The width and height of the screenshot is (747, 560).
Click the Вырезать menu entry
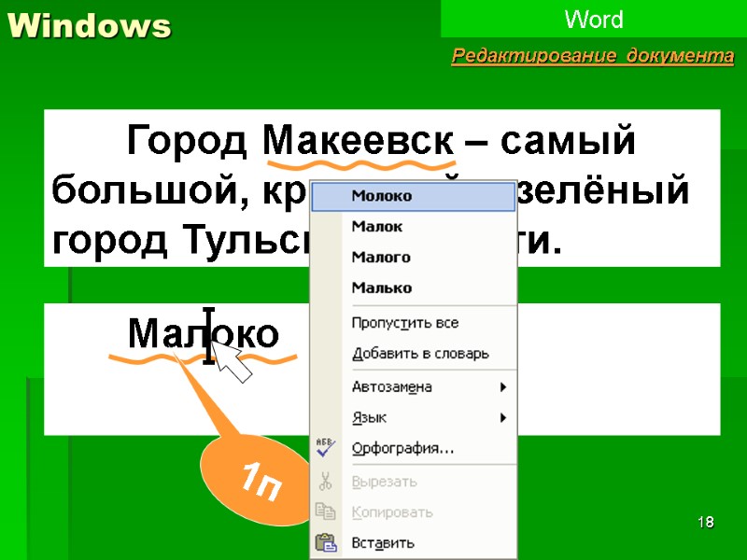[x=413, y=482]
